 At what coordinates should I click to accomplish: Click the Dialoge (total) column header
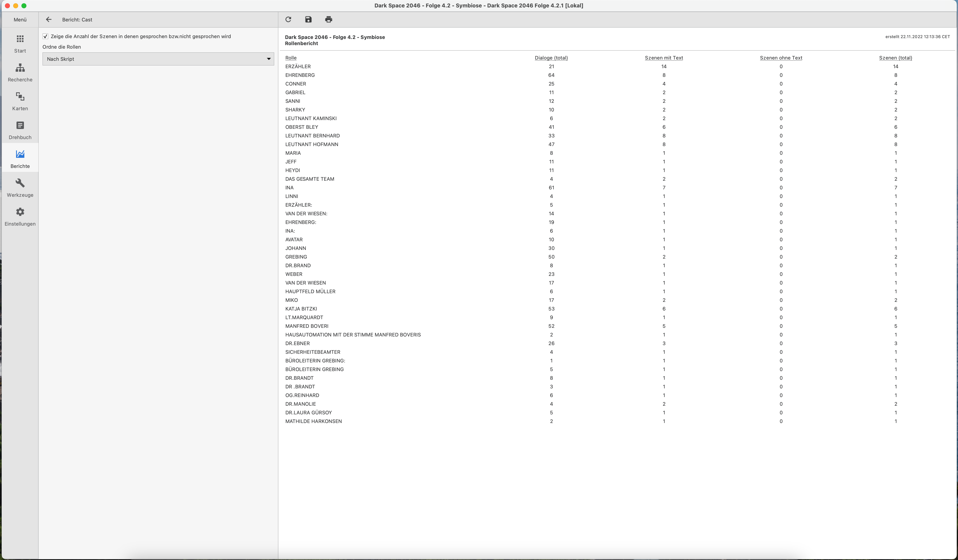click(551, 58)
